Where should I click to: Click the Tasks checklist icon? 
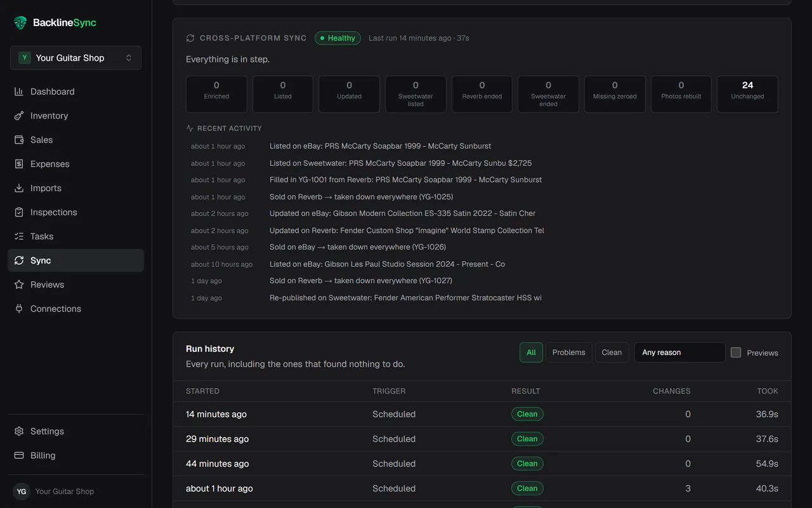19,236
